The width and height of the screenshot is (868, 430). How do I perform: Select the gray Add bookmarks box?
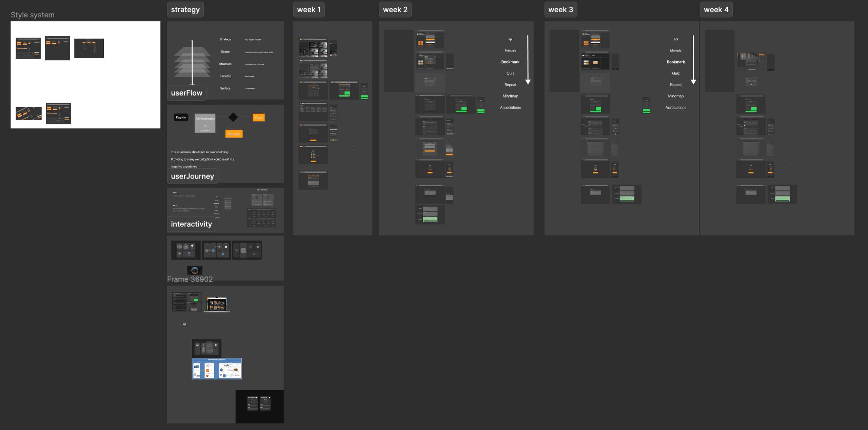tap(205, 123)
